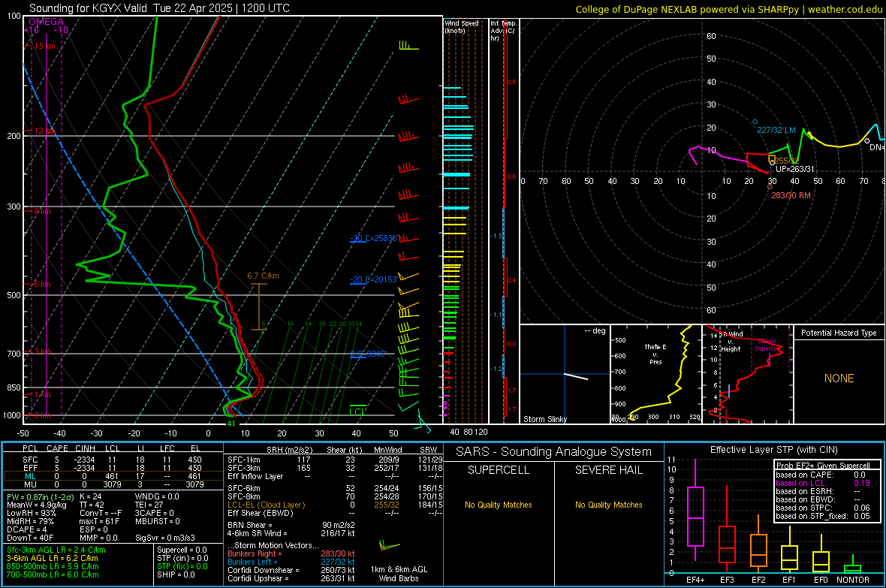The width and height of the screenshot is (886, 588).
Task: Select the magenta 'OMEGA' label
Action: pyautogui.click(x=47, y=22)
